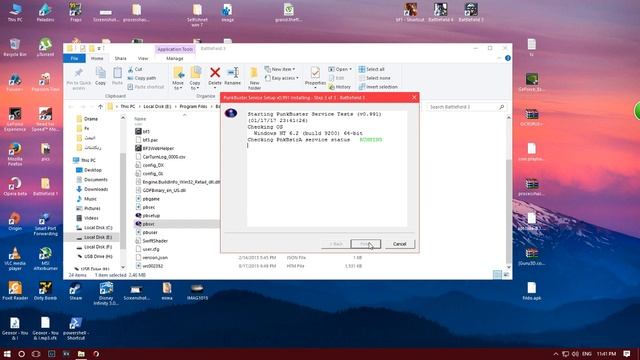Click the File tab in Explorer
The height and width of the screenshot is (360, 640).
pos(74,58)
